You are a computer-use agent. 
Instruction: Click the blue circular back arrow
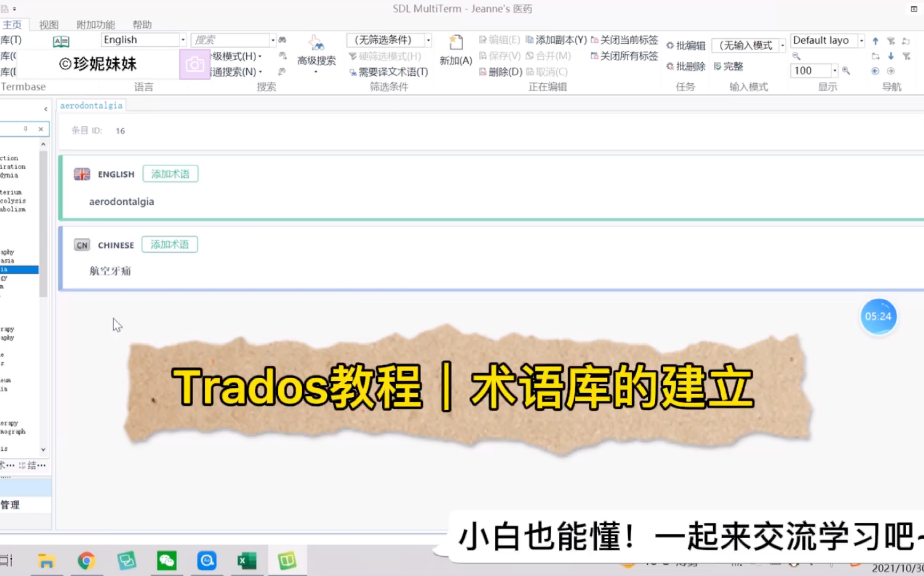tap(875, 71)
